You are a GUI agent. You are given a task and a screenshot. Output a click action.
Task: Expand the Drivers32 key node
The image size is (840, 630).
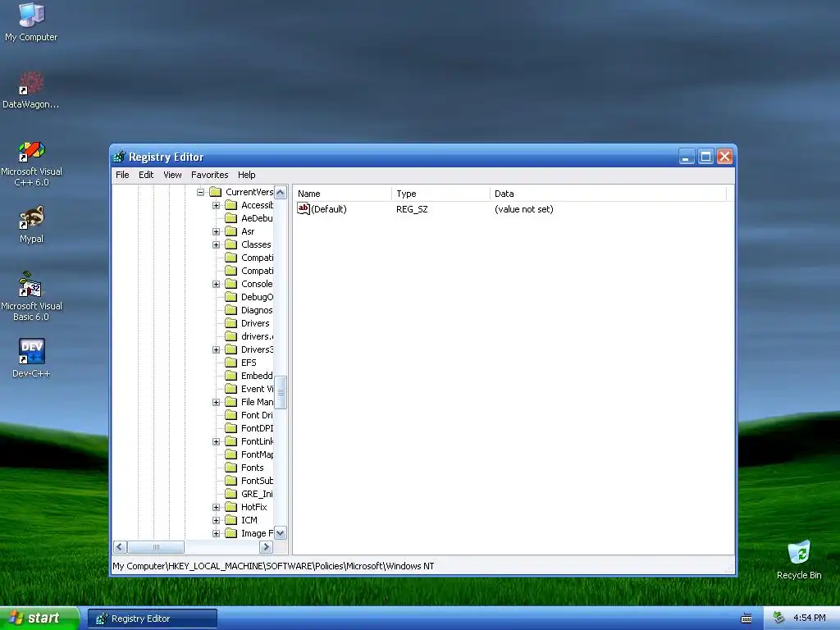(x=216, y=349)
